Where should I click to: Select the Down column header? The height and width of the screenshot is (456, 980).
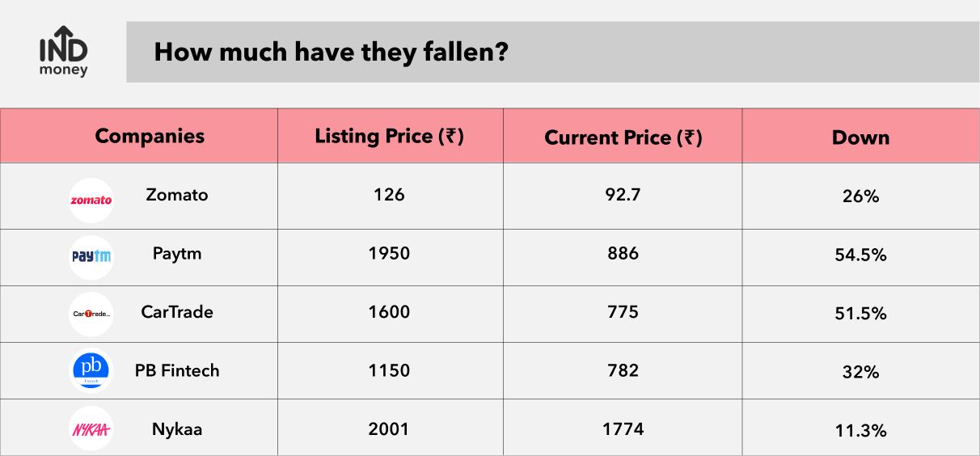860,137
